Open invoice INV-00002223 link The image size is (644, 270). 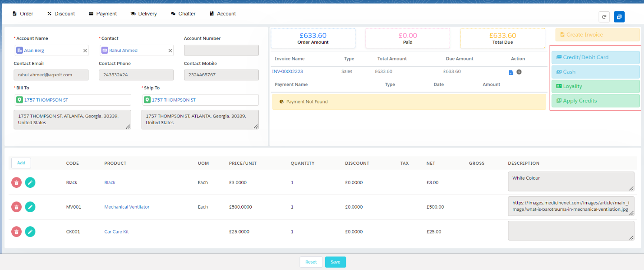(287, 71)
